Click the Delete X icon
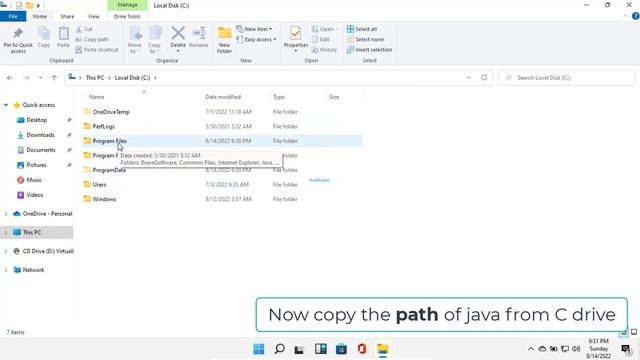The height and width of the screenshot is (360, 640). tap(178, 33)
